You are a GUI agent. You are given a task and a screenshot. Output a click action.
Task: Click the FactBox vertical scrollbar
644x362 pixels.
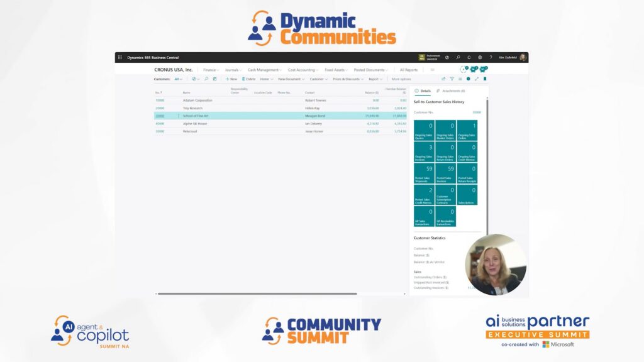487,166
